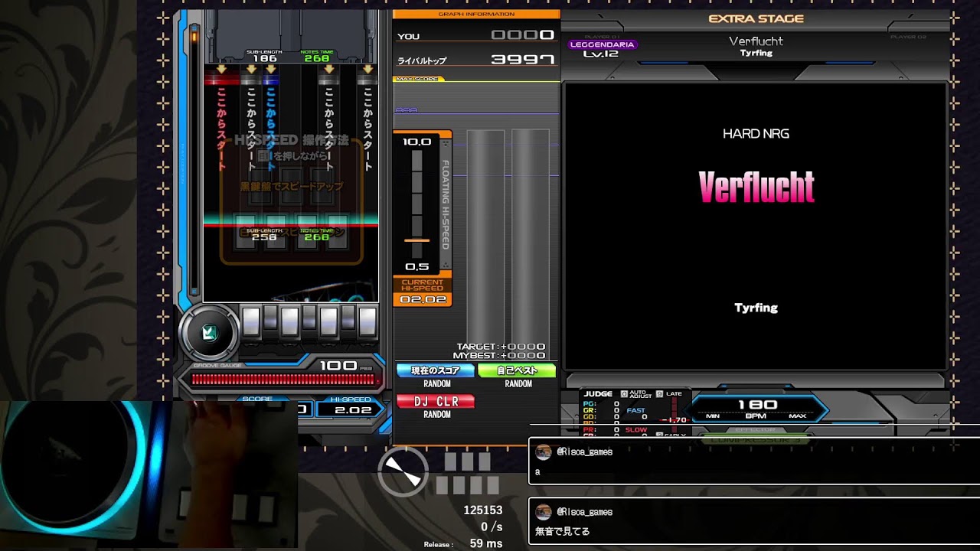Click the avatar beside the 無音で見てる message

543,512
